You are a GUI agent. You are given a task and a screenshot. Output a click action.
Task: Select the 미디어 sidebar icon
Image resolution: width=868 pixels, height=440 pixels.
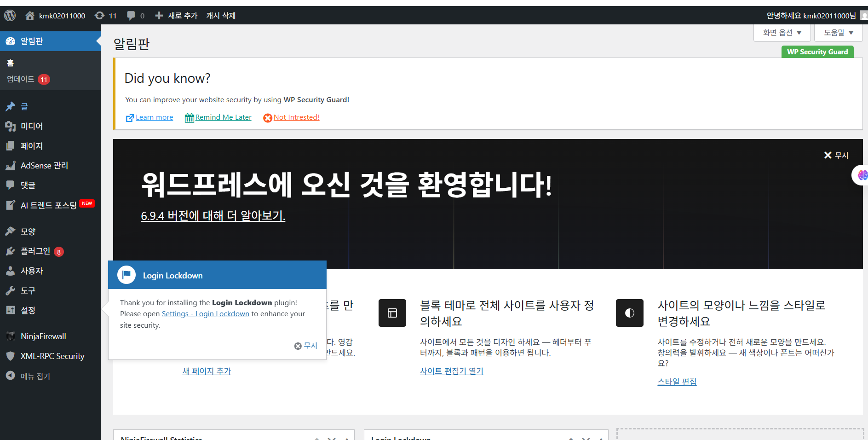[x=10, y=126]
